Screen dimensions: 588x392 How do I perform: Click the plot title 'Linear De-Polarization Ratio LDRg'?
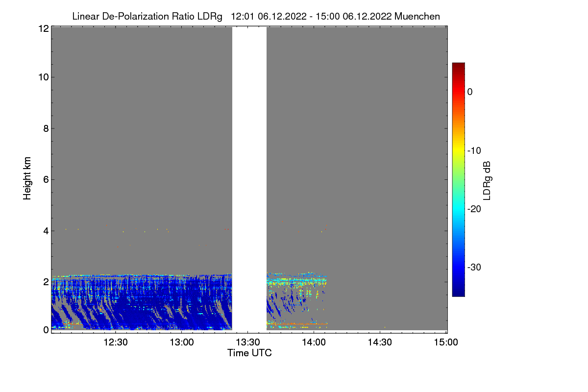tap(147, 16)
